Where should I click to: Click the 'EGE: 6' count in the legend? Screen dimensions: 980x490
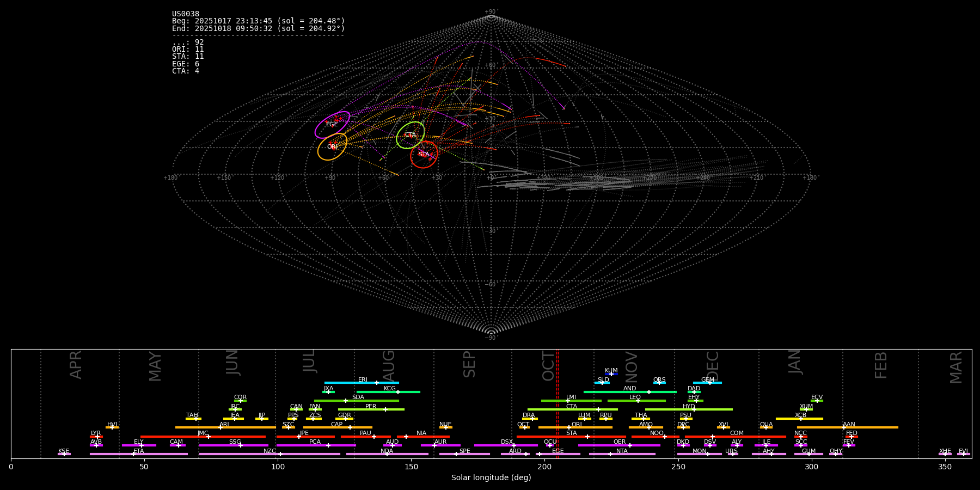click(186, 64)
